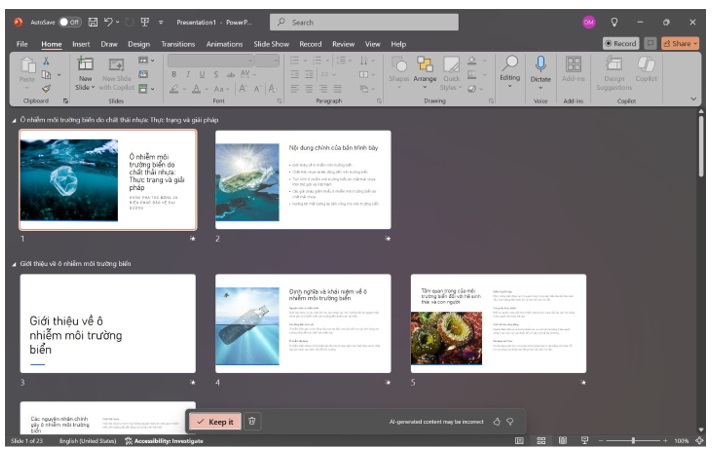
Task: Toggle the AutoSave switch
Action: coord(70,22)
